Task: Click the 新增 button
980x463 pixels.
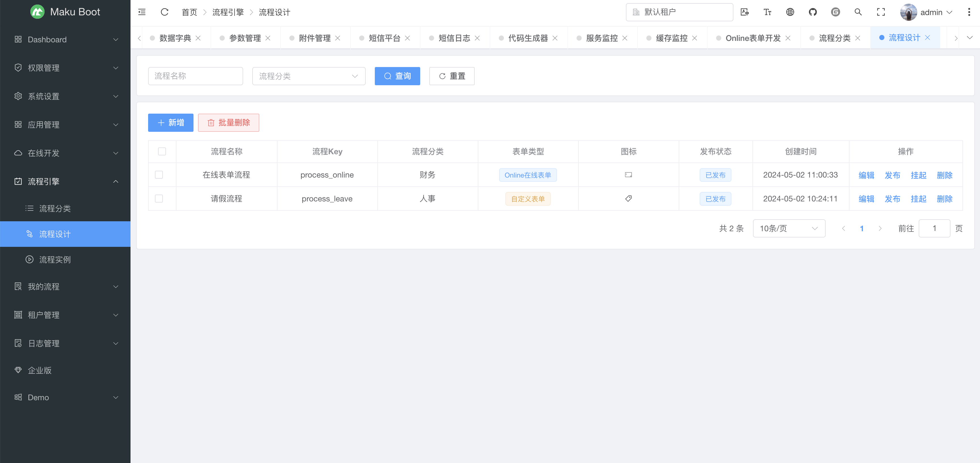Action: coord(171,123)
